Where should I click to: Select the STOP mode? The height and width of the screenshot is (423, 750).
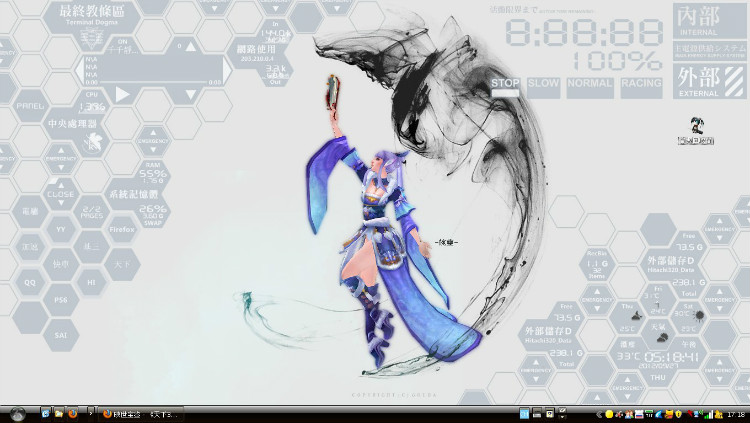(505, 88)
